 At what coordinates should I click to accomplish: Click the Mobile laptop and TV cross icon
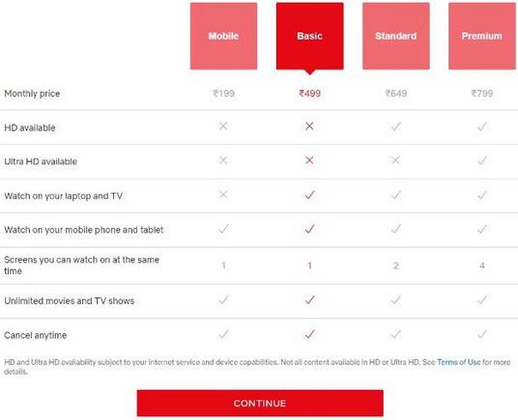click(x=223, y=194)
